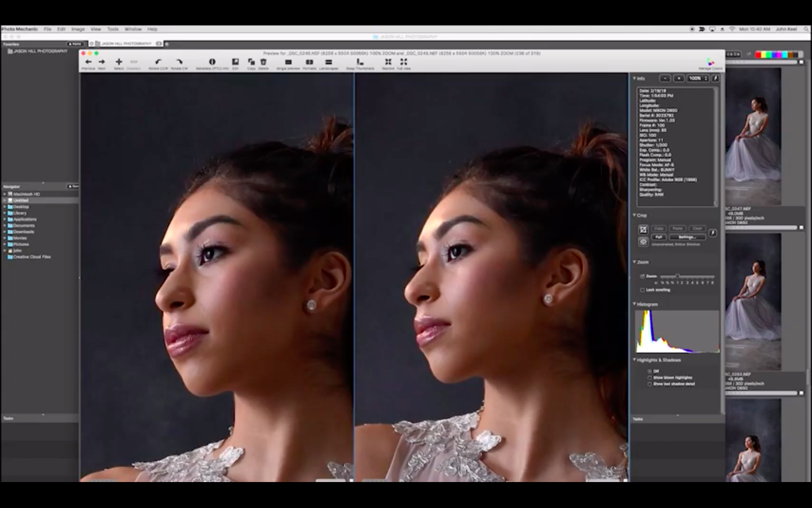812x508 pixels.
Task: Click the Full crop button
Action: (x=659, y=237)
